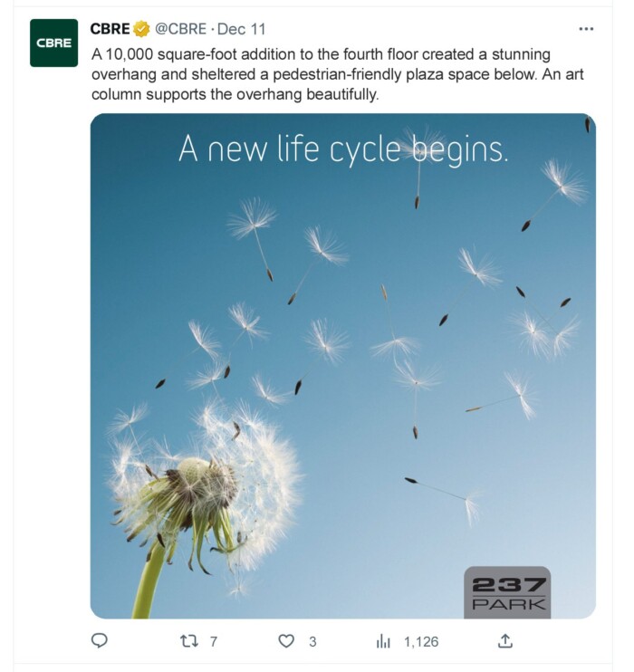Viewport: 634px width, 672px height.
Task: Open the tweet's more options menu
Action: tap(586, 29)
